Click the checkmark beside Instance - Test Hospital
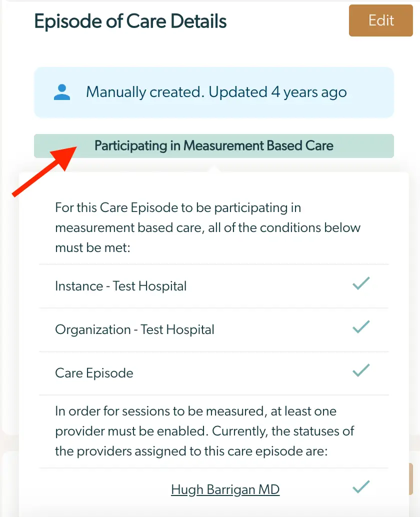This screenshot has width=420, height=517. tap(361, 283)
